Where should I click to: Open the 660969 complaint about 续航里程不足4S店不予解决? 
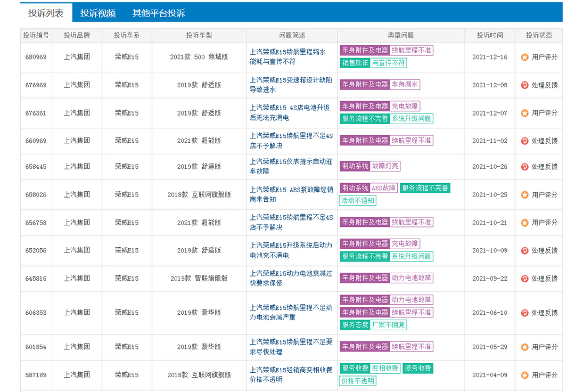pos(292,141)
